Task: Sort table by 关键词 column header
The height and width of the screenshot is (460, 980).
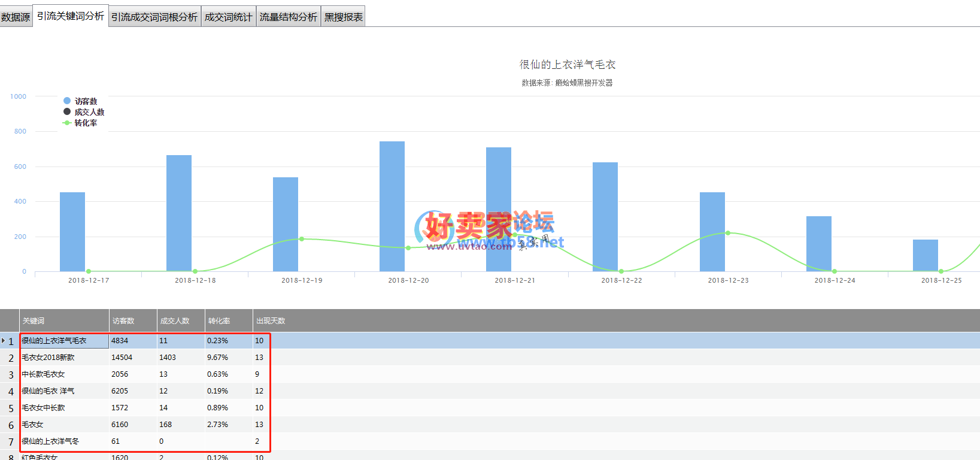Action: pos(64,321)
